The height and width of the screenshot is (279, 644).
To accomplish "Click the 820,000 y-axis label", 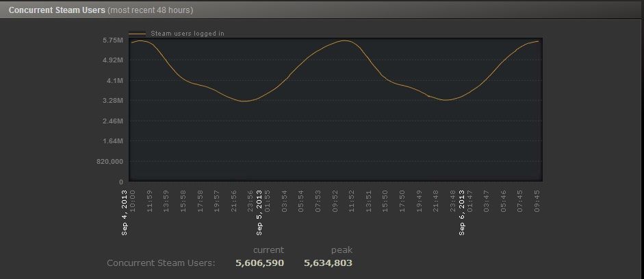I will (x=110, y=161).
